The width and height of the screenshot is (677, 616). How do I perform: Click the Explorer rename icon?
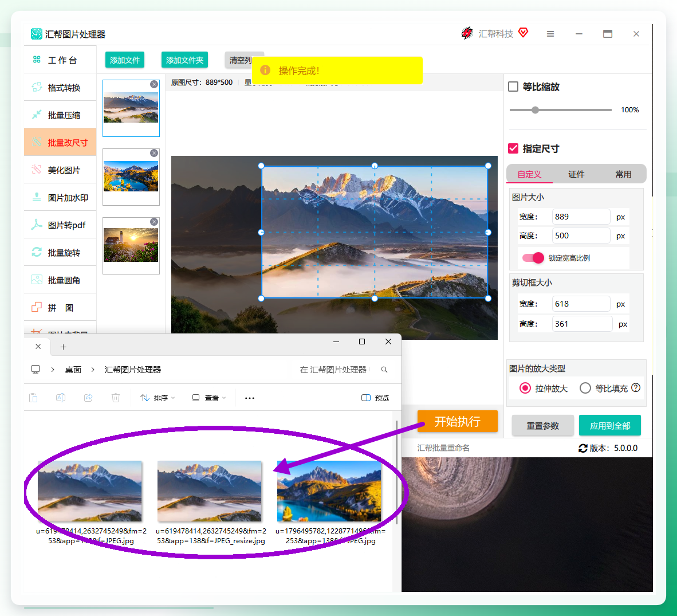click(61, 398)
